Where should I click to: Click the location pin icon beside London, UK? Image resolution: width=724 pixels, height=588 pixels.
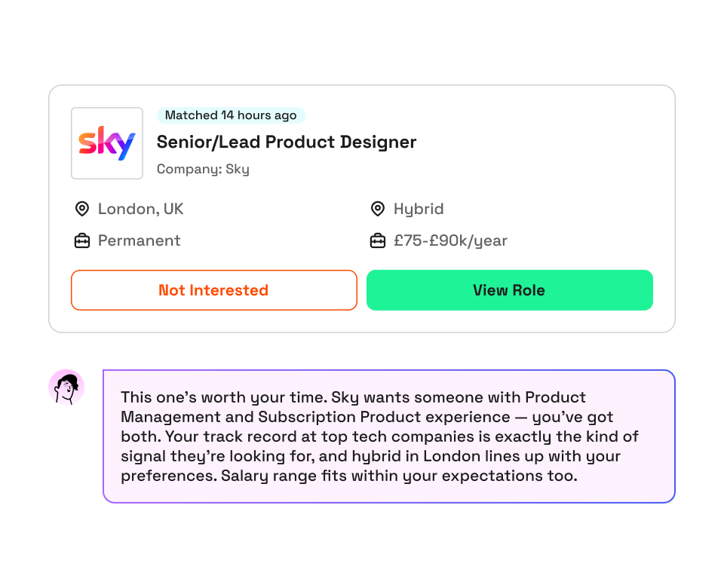pos(83,209)
